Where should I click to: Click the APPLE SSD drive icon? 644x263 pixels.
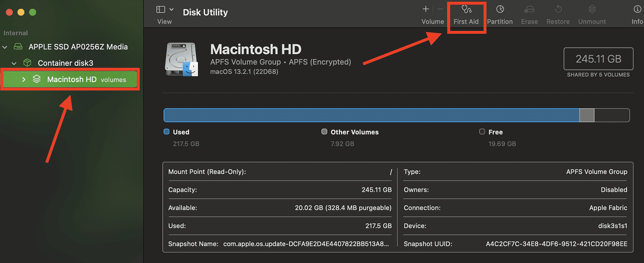[18, 46]
